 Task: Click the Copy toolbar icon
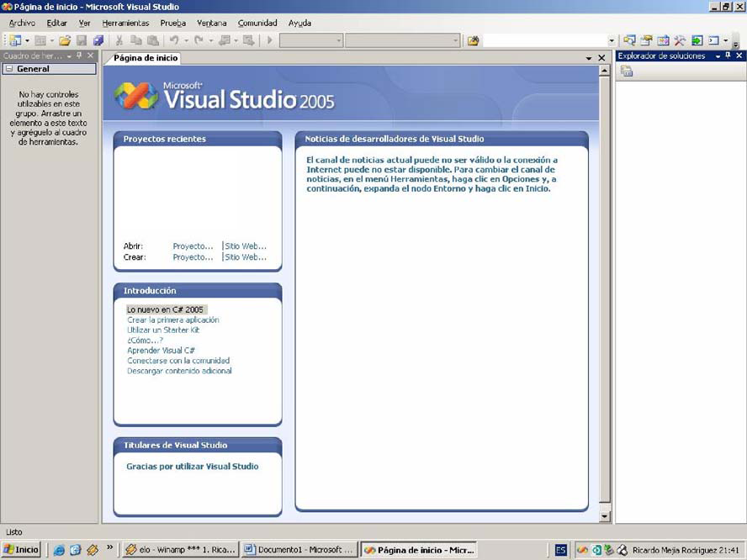[135, 41]
